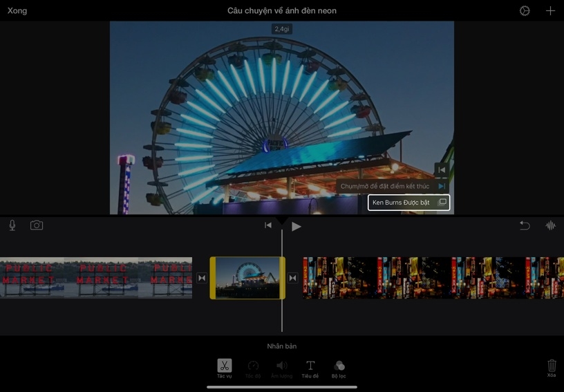
Task: Open the transition before the Ferris wheel clip
Action: coord(202,278)
